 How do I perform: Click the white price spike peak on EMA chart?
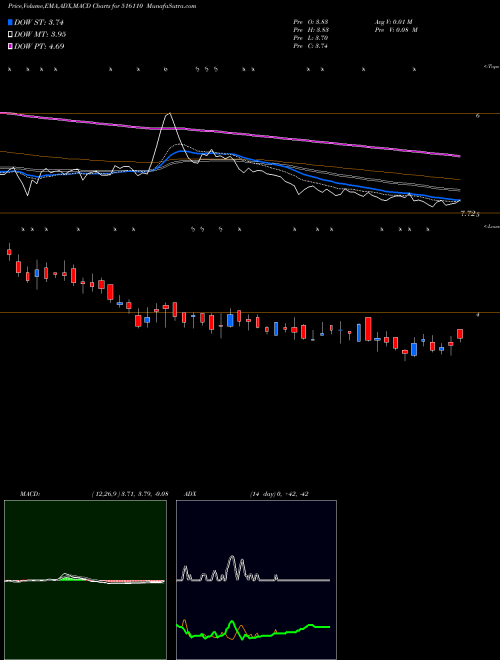tap(169, 114)
